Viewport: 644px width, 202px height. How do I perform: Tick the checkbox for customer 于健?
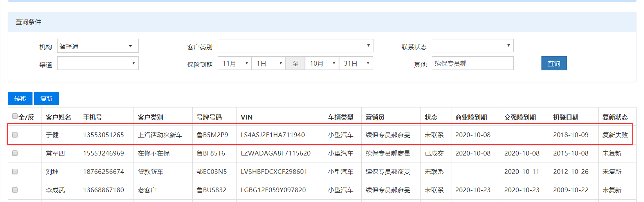[x=15, y=135]
